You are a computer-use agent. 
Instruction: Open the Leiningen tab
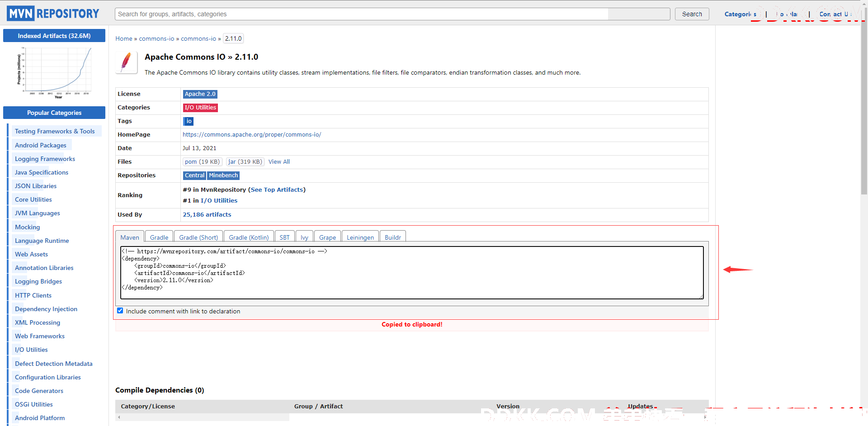pyautogui.click(x=360, y=237)
